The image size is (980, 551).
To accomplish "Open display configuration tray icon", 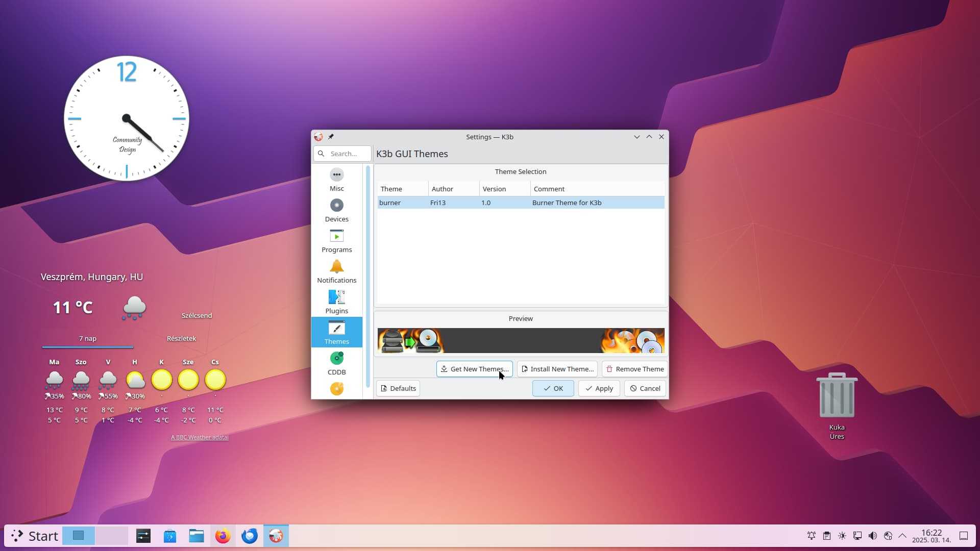I will click(x=857, y=536).
